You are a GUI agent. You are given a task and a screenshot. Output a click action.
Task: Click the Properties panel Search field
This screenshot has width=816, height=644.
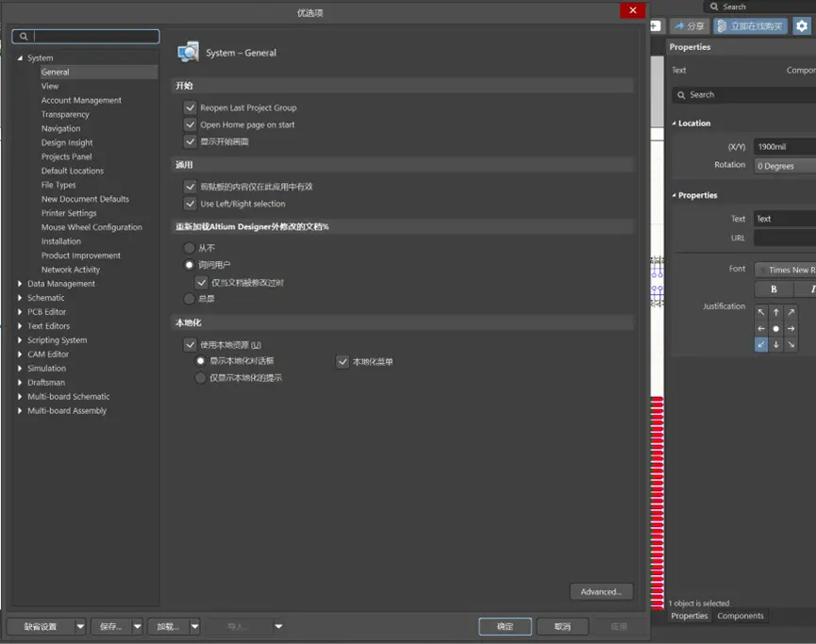point(743,94)
